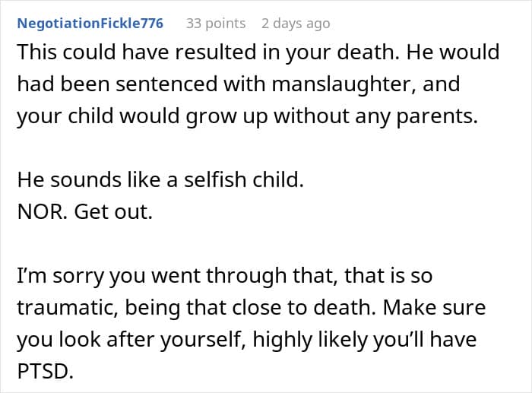This screenshot has height=393, width=532.
Task: Click the words I'm sorry
Action: click(60, 275)
